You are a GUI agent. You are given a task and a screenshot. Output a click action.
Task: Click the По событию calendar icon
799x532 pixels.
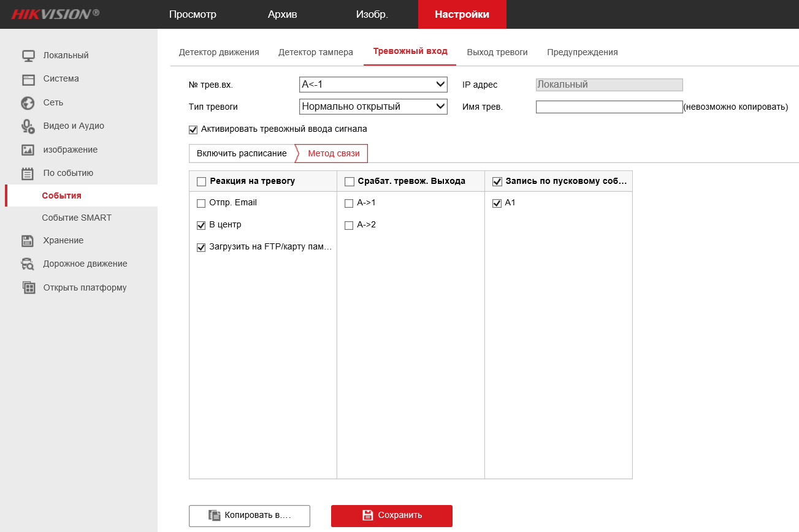click(28, 173)
